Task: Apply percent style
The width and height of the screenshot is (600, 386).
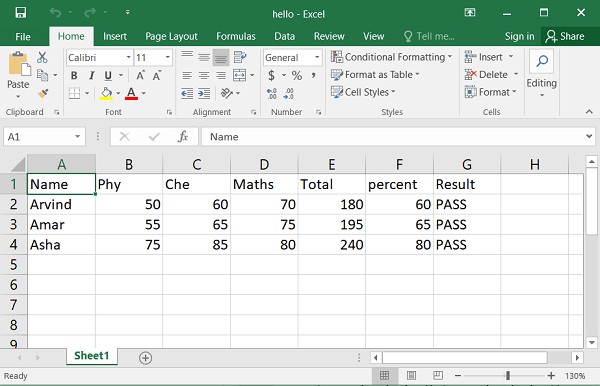Action: 297,75
